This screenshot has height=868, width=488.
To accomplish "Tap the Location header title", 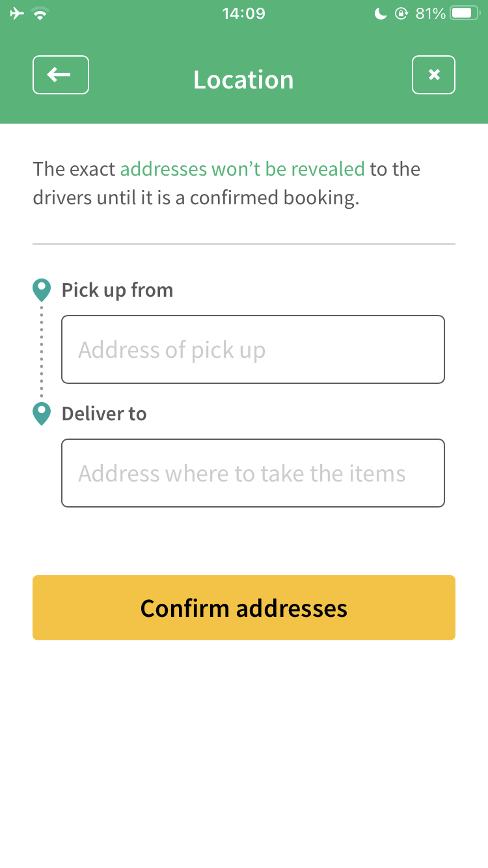I will (244, 80).
